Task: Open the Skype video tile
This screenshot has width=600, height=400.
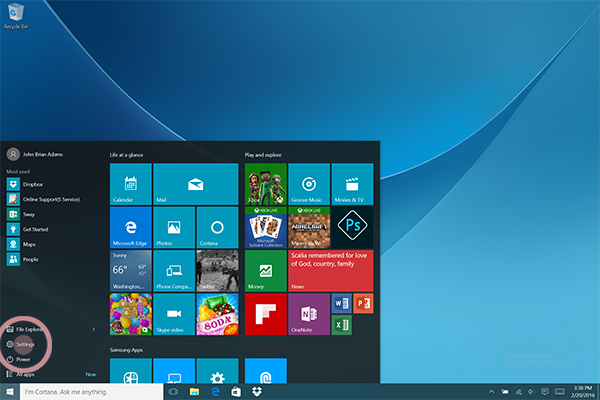Action: pos(174,314)
